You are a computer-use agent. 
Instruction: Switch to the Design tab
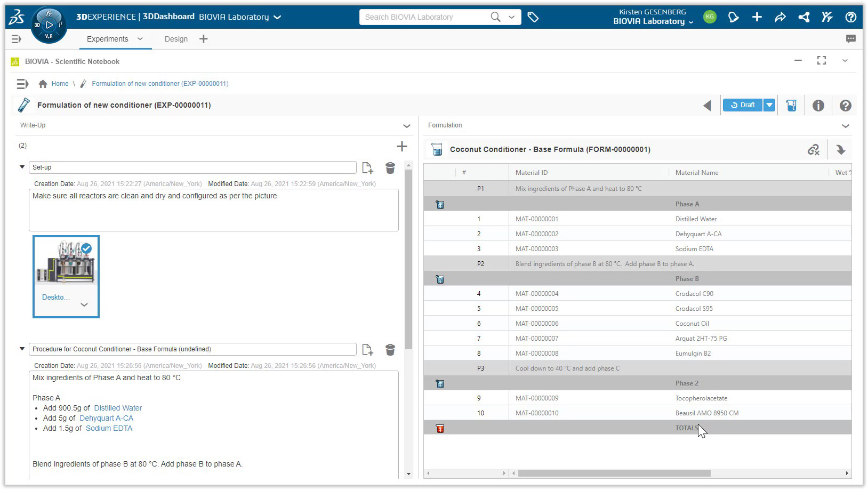click(176, 39)
